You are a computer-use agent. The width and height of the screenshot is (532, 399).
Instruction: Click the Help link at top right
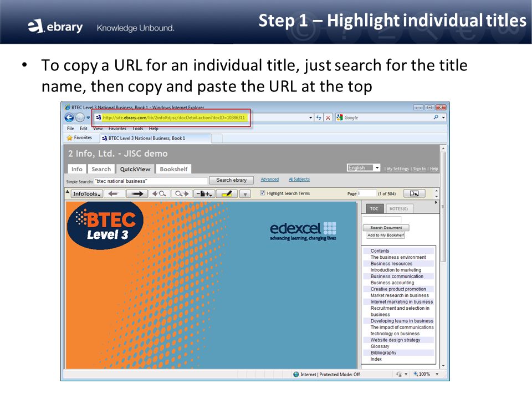pyautogui.click(x=434, y=168)
